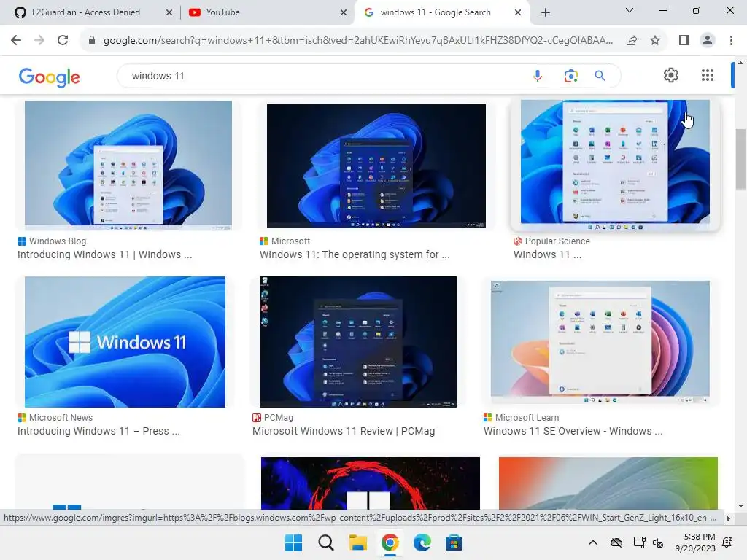Screen dimensions: 747x560
Task: Click 'Introducing Windows 11 – Press ...' link
Action: click(x=98, y=431)
